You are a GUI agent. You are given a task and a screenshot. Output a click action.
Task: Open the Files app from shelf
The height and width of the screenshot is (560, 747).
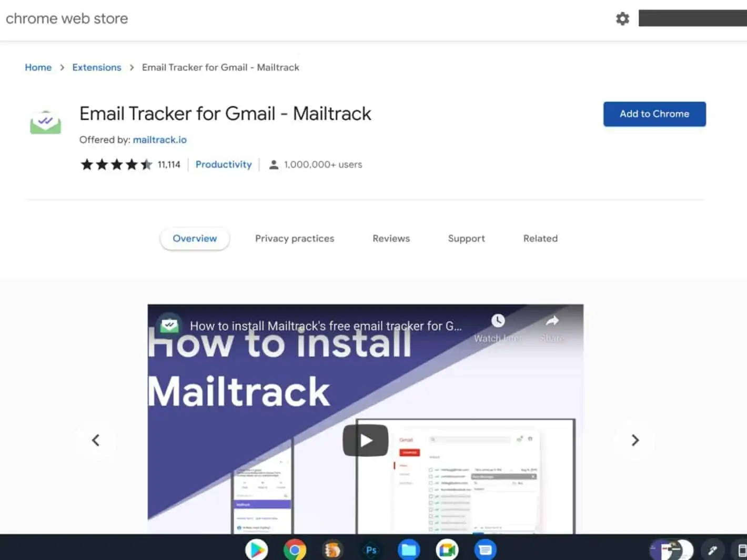[409, 549]
